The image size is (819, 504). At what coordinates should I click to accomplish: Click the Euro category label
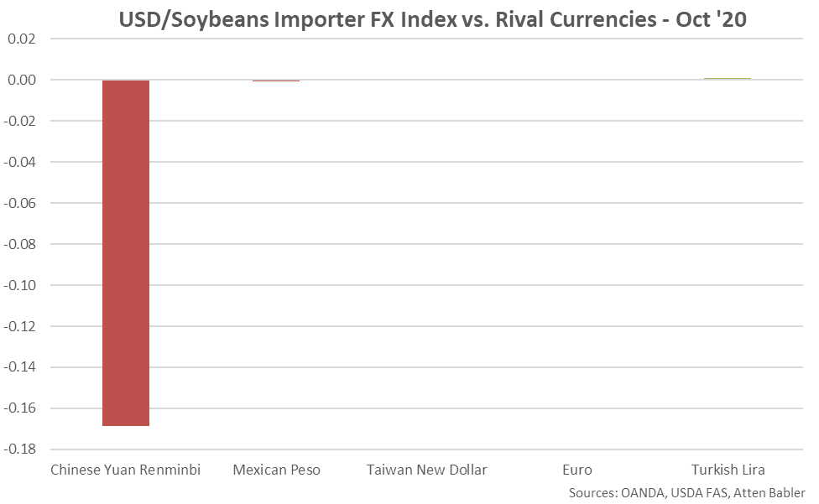tap(577, 469)
